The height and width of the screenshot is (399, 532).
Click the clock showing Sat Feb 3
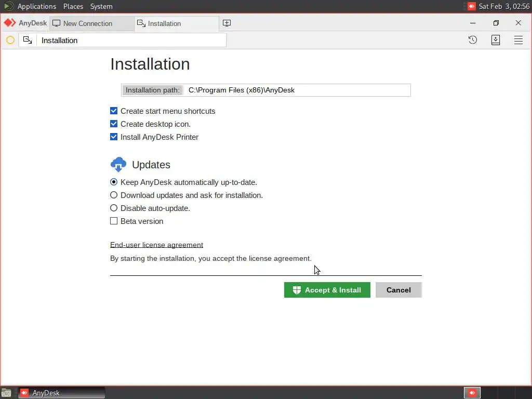(x=504, y=6)
